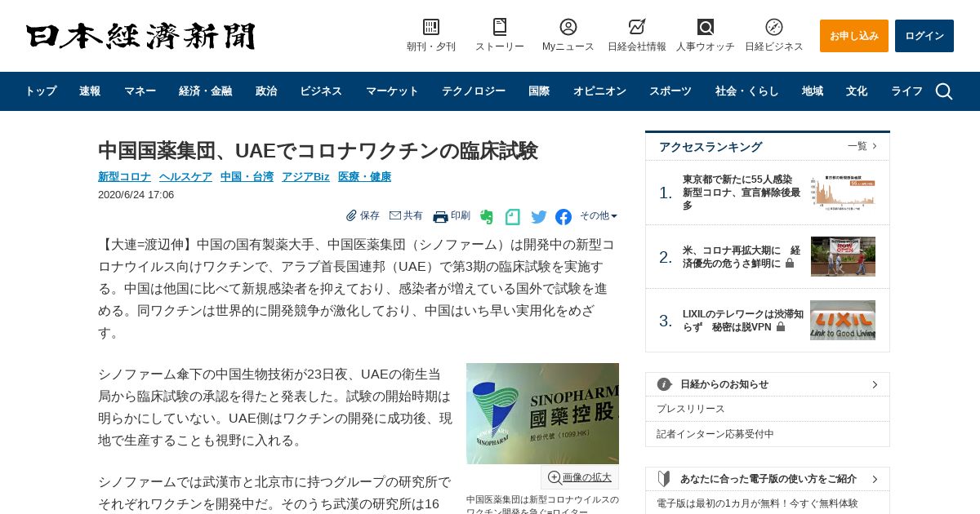Screen dimensions: 980x514
Task: Open the ライフ section
Action: (x=906, y=91)
